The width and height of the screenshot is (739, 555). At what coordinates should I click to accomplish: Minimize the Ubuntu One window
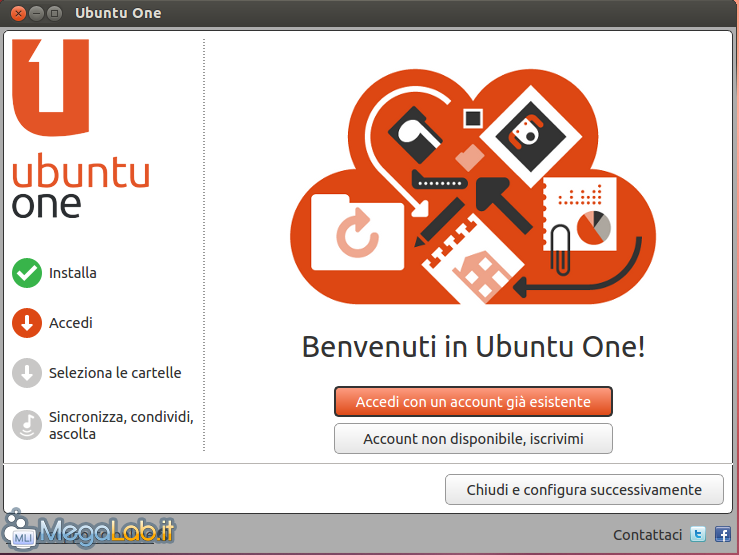36,13
